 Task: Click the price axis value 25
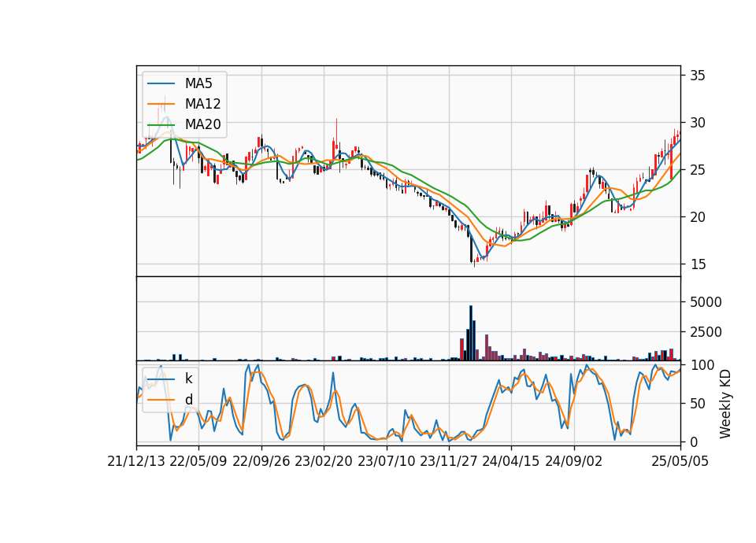pyautogui.click(x=698, y=170)
